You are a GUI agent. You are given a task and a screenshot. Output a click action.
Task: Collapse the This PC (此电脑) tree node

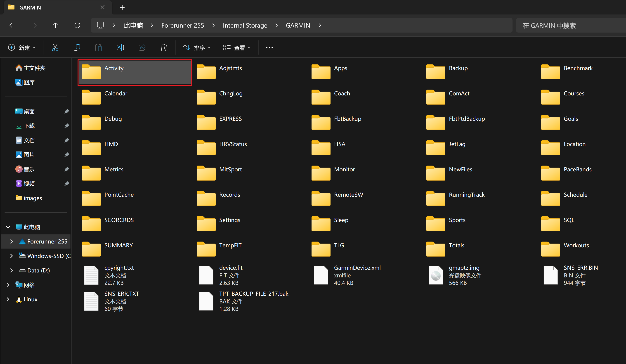(x=8, y=227)
